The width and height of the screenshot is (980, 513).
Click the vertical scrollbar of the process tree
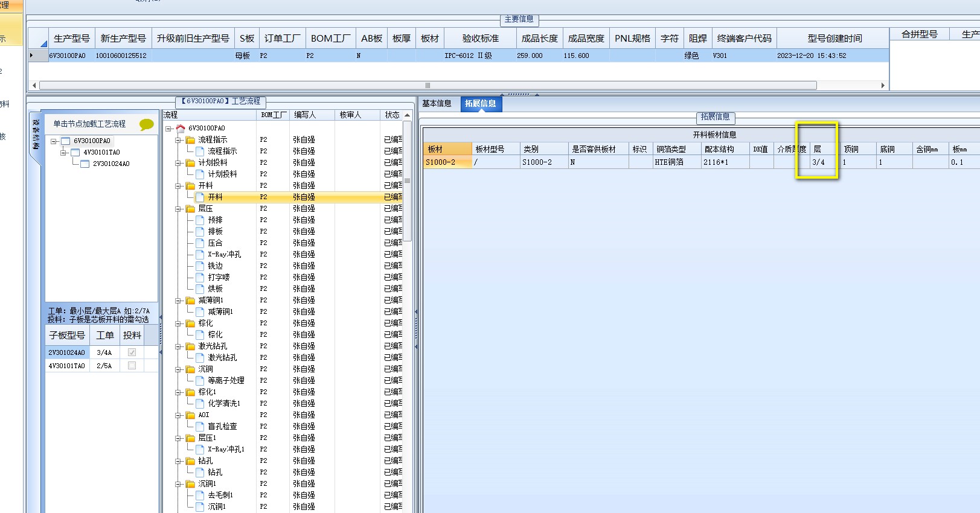tap(408, 181)
